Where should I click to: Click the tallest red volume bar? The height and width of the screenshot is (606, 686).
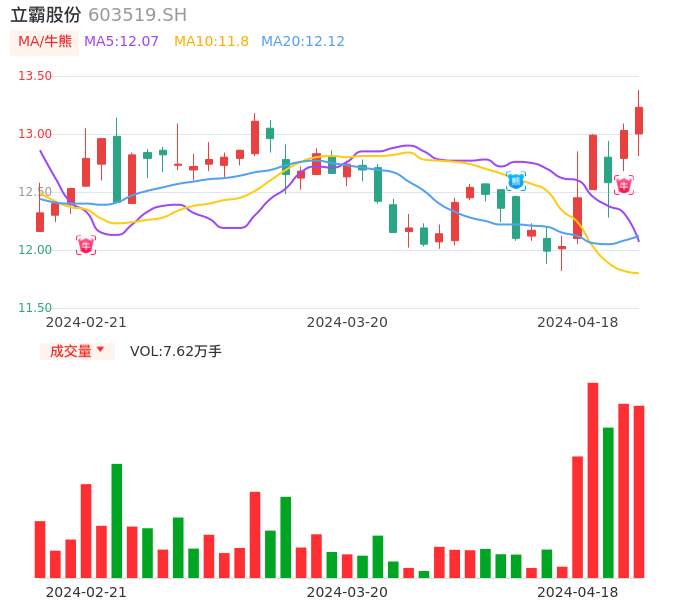click(593, 480)
